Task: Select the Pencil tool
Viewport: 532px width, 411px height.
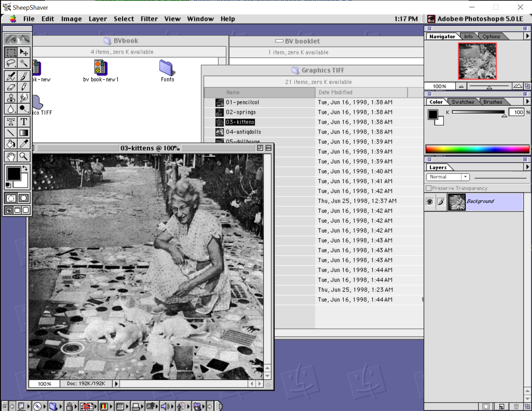Action: (x=24, y=87)
